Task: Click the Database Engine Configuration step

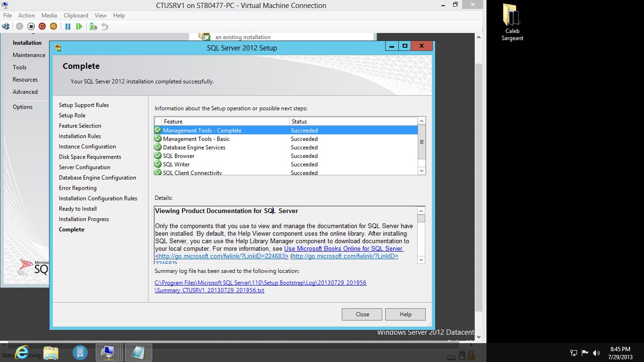Action: tap(98, 178)
